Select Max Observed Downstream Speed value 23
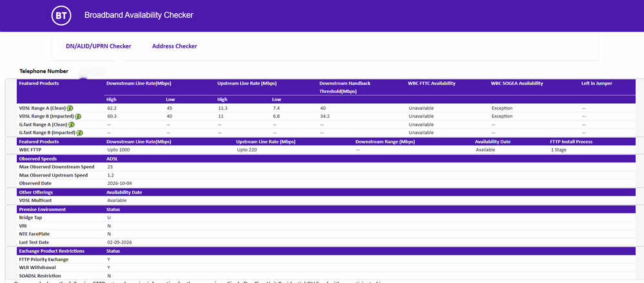Image resolution: width=644 pixels, height=283 pixels. point(110,167)
